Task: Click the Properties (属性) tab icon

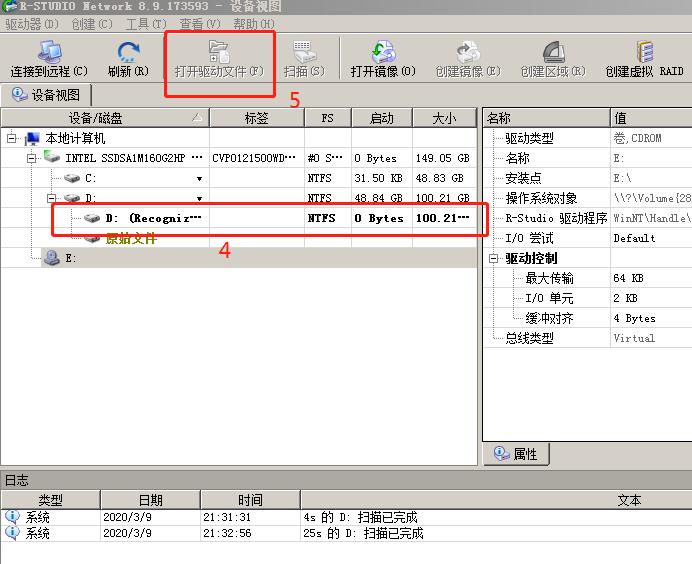Action: 501,453
